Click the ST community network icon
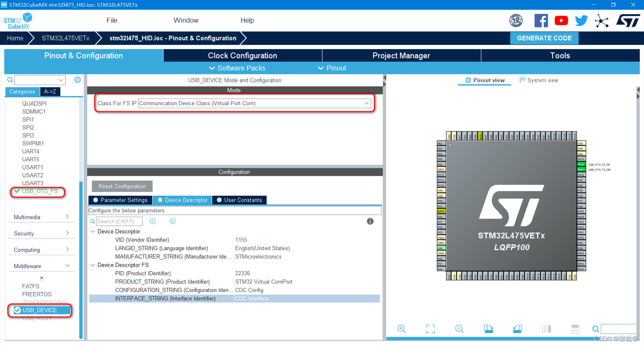The width and height of the screenshot is (644, 345). 601,21
